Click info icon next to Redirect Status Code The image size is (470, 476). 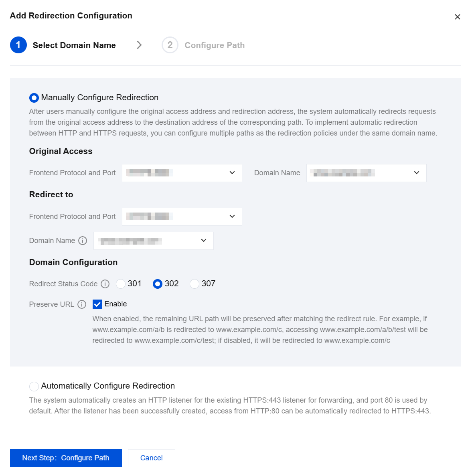tap(105, 284)
